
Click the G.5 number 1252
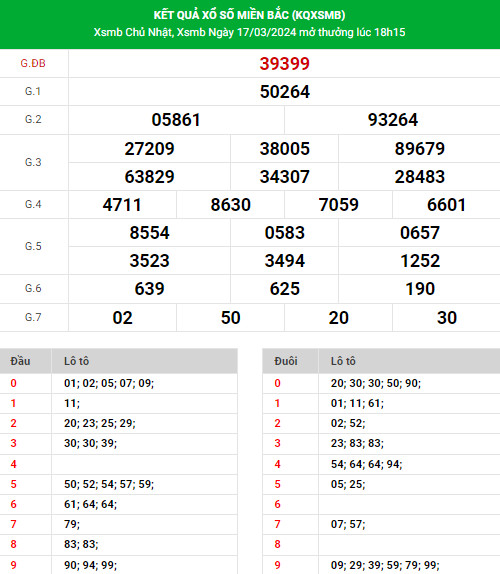(x=419, y=261)
